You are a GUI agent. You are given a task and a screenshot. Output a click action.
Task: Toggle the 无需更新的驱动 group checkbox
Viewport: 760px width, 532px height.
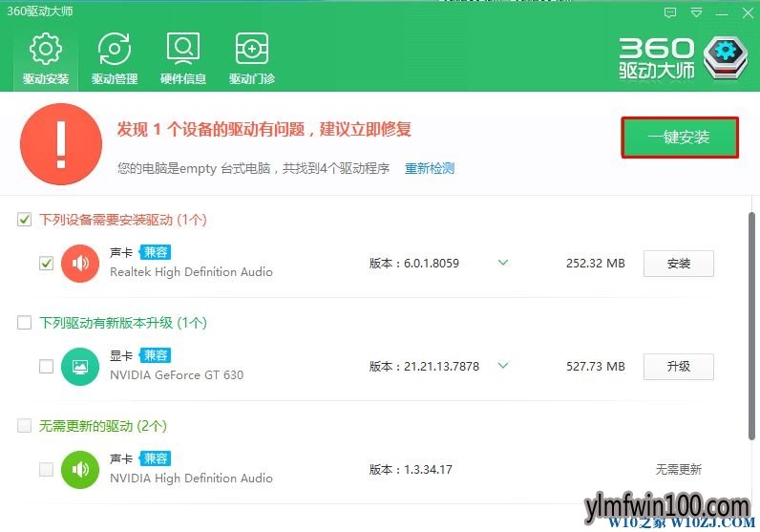click(24, 426)
